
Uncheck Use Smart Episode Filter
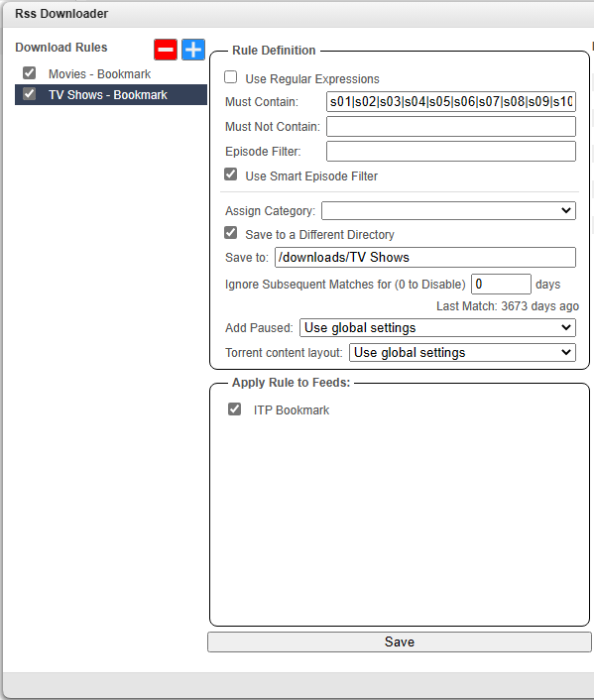tap(230, 175)
